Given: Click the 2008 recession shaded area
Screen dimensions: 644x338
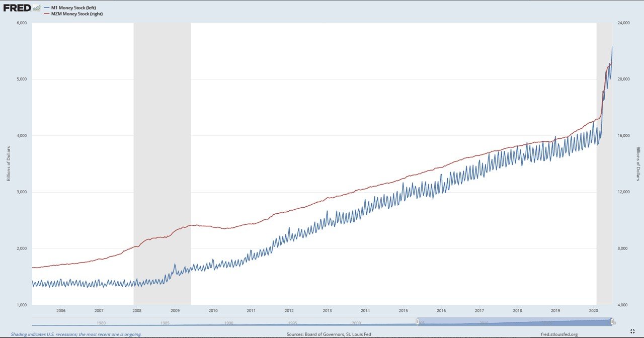Looking at the screenshot, I should (162, 163).
